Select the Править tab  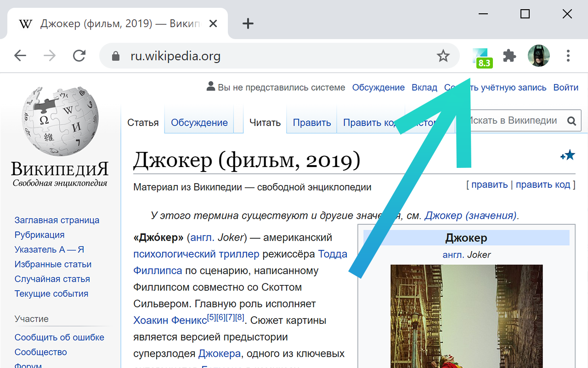[x=311, y=122]
